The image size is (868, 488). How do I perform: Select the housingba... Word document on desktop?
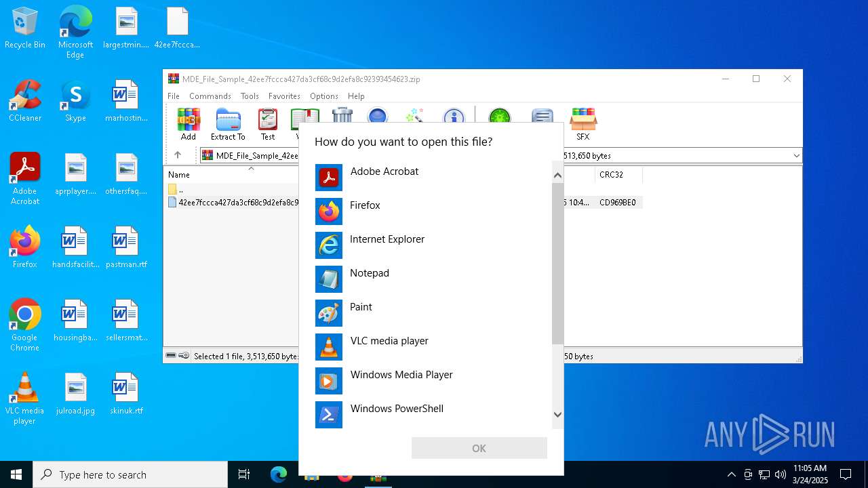coord(75,321)
